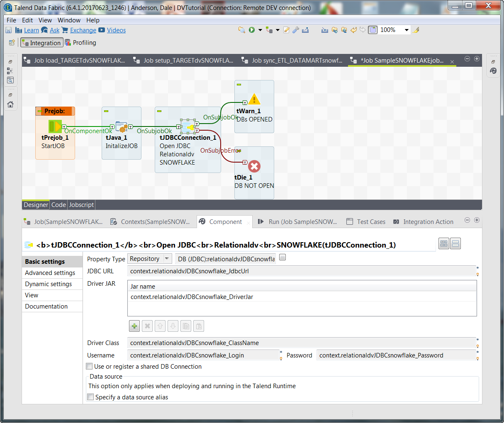Open the Learn link
The width and height of the screenshot is (504, 423).
31,30
